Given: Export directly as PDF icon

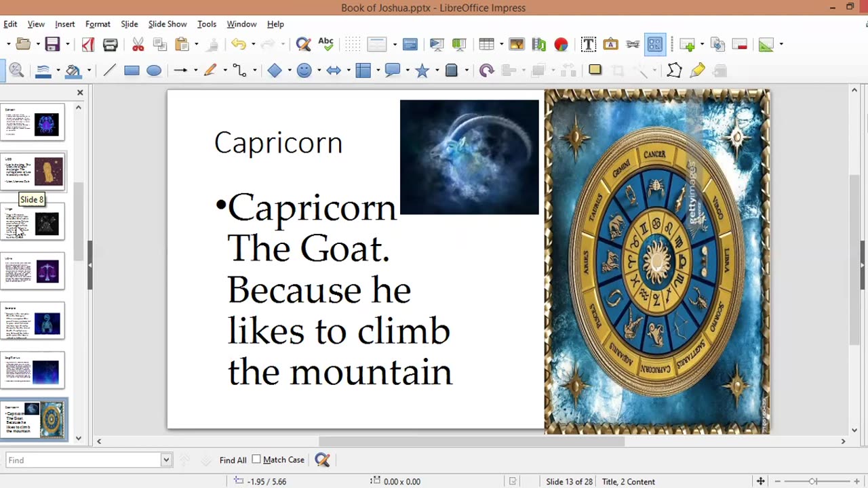Looking at the screenshot, I should tap(88, 44).
